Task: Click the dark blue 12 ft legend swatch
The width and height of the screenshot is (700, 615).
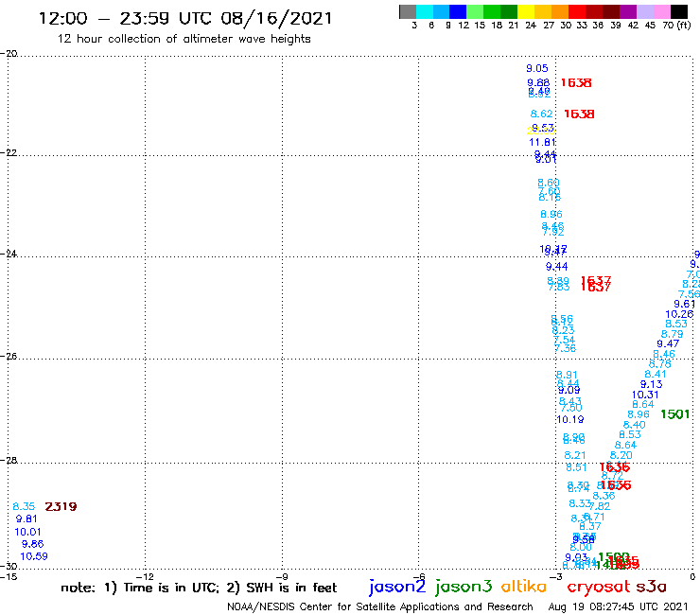Action: pyautogui.click(x=458, y=11)
